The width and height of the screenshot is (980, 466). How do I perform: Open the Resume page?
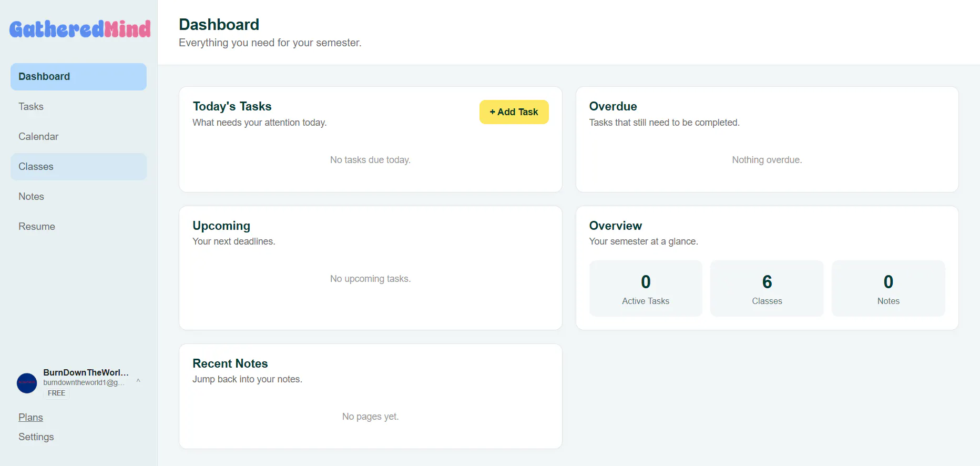78,227
